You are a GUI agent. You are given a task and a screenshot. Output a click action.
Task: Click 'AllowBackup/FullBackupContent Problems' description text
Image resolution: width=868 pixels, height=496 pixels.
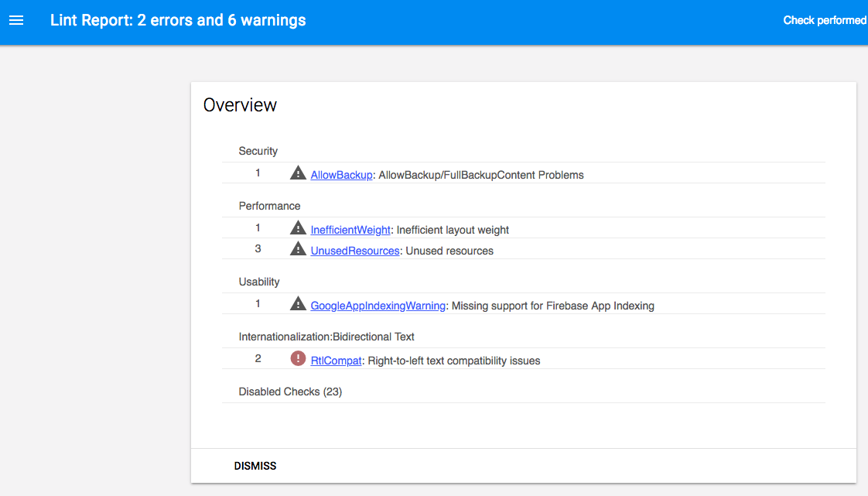tap(481, 175)
